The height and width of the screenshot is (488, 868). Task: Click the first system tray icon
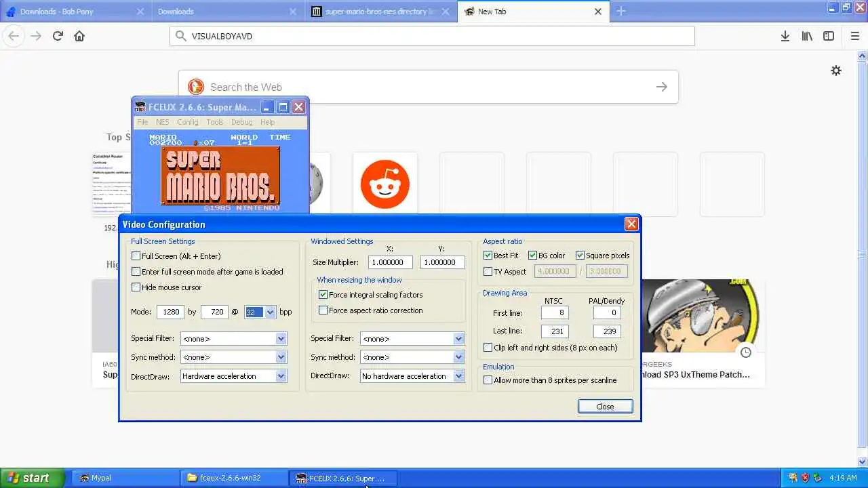[793, 478]
